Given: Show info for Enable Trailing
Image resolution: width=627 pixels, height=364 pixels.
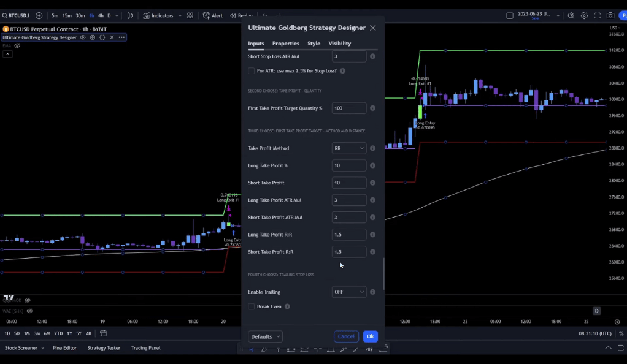Looking at the screenshot, I should [x=372, y=292].
